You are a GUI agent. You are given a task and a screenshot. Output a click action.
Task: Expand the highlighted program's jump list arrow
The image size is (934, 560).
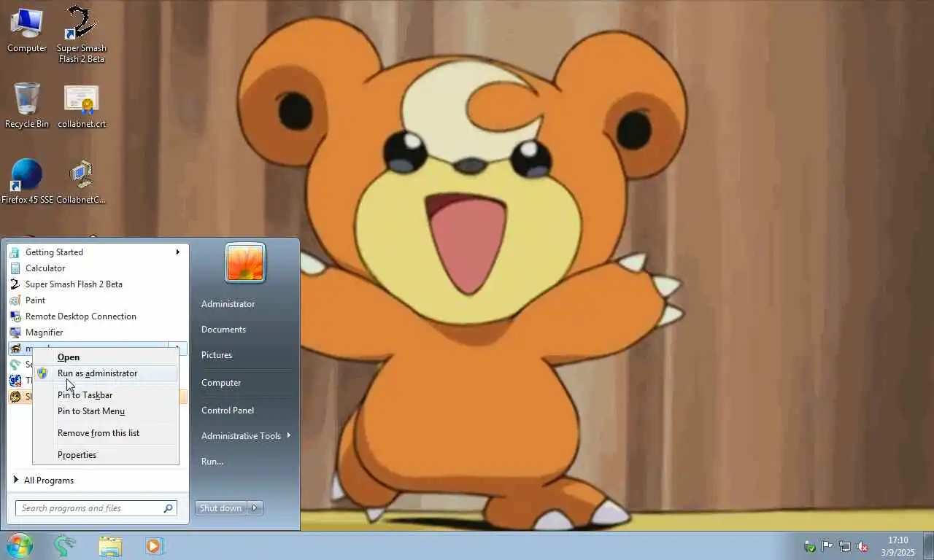[177, 347]
